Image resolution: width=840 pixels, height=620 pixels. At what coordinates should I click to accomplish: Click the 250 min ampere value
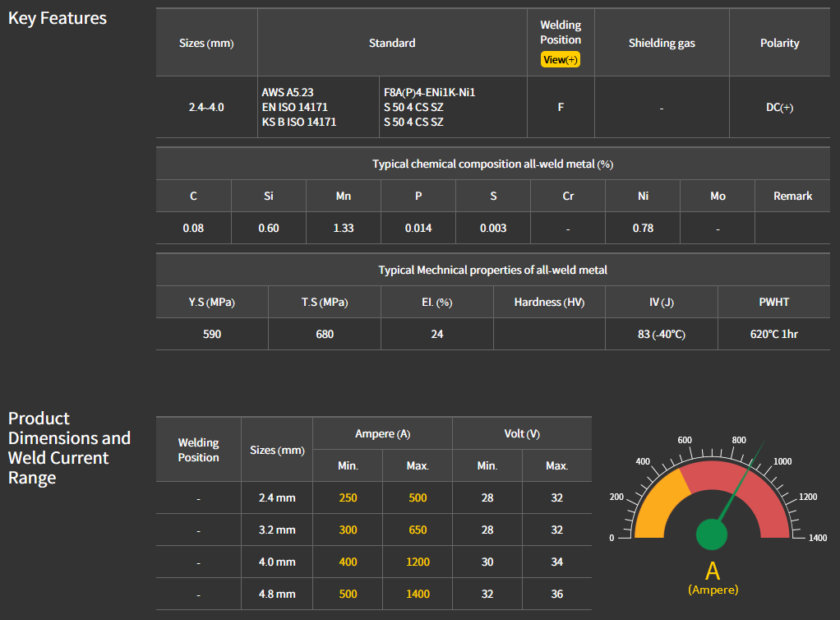coord(348,497)
